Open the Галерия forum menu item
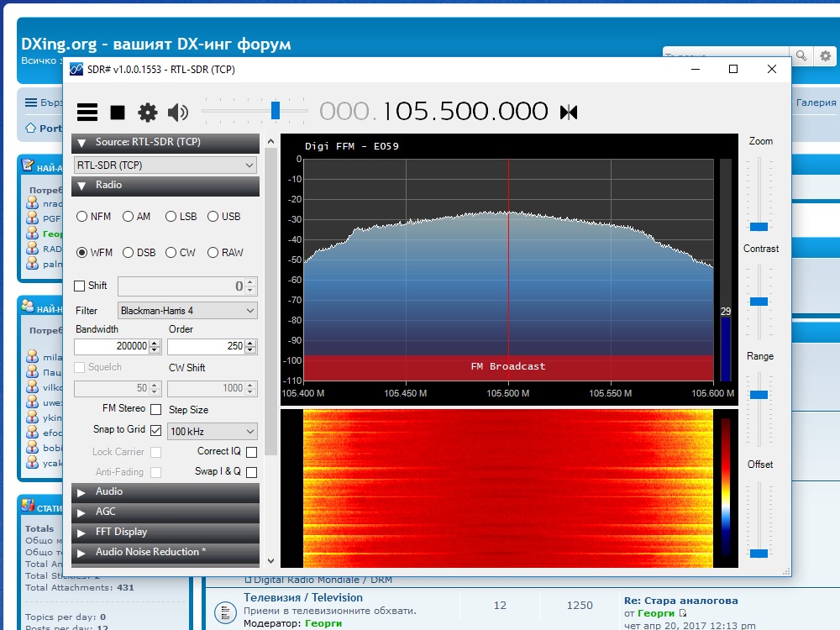This screenshot has height=630, width=840. pos(816,102)
